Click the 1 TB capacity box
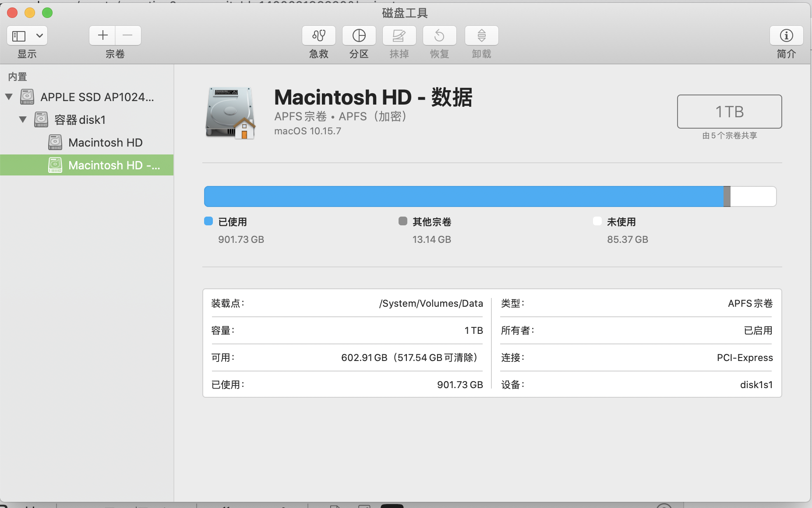Image resolution: width=812 pixels, height=508 pixels. [x=729, y=112]
